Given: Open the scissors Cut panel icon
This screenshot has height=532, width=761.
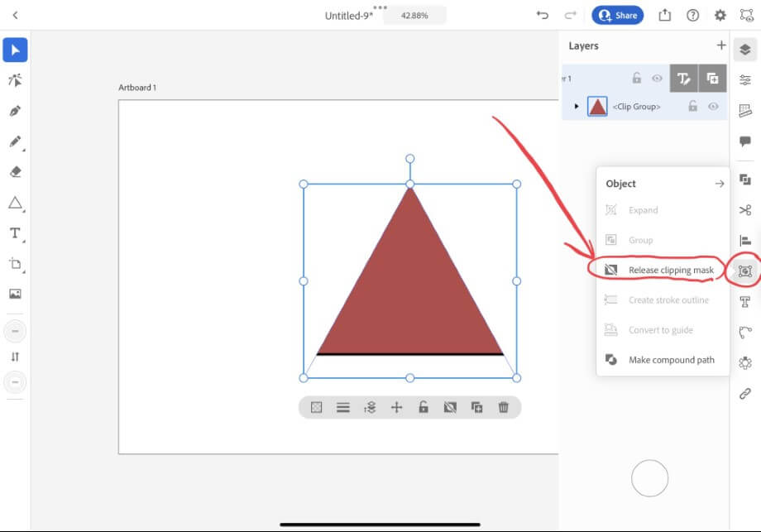Looking at the screenshot, I should (x=745, y=209).
